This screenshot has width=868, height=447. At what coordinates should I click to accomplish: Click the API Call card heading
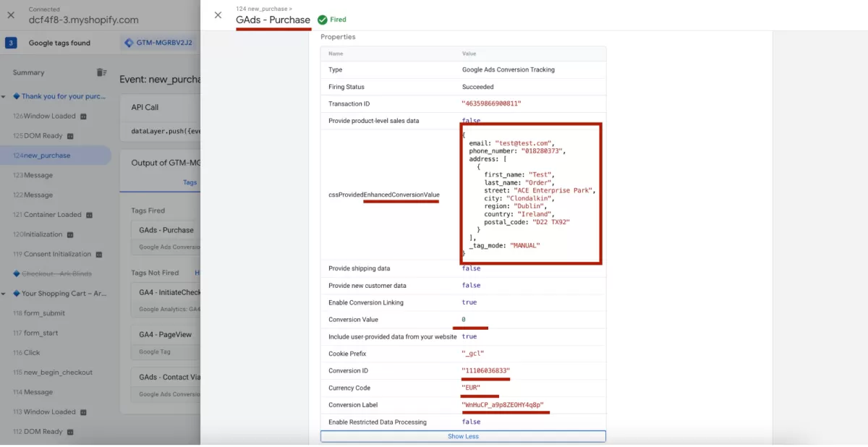(145, 107)
